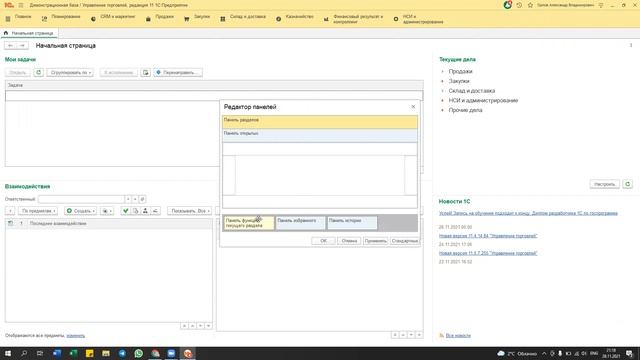Screen dimensions: 640x360
Task: Open the history clock icon in title bar
Action: [x=519, y=5]
